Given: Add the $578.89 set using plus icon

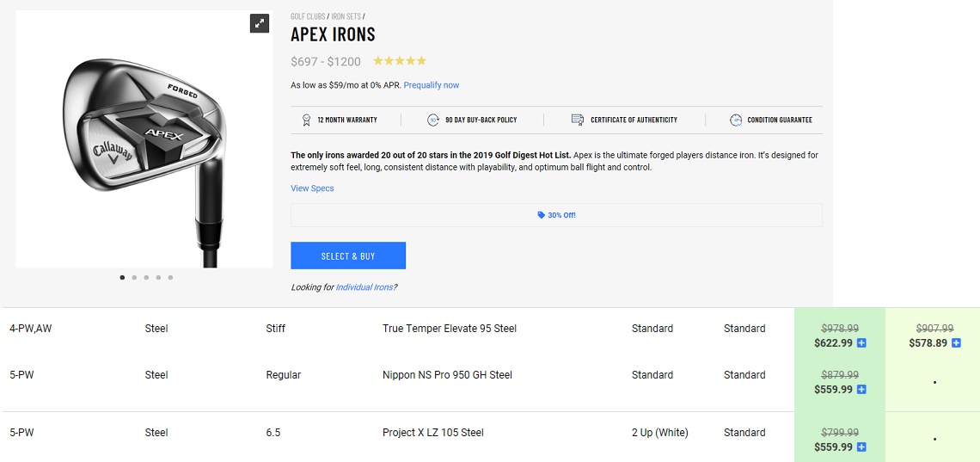Looking at the screenshot, I should click(x=956, y=343).
